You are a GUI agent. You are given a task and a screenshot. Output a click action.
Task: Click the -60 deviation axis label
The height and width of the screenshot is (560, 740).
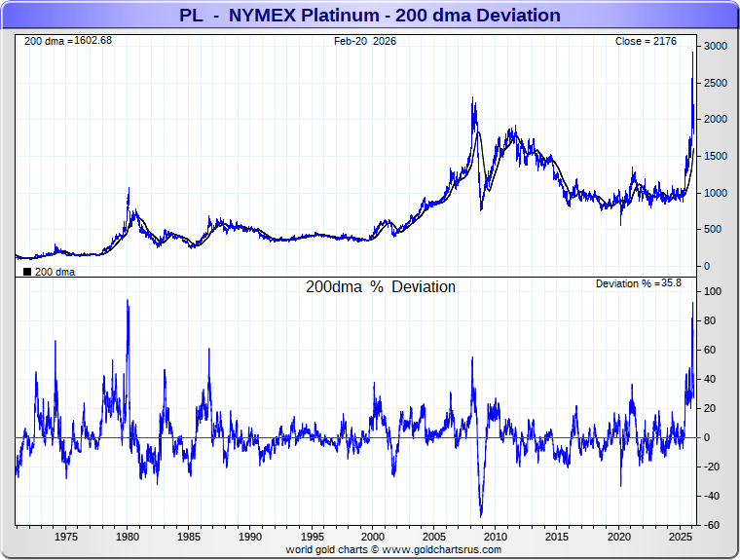tap(711, 525)
